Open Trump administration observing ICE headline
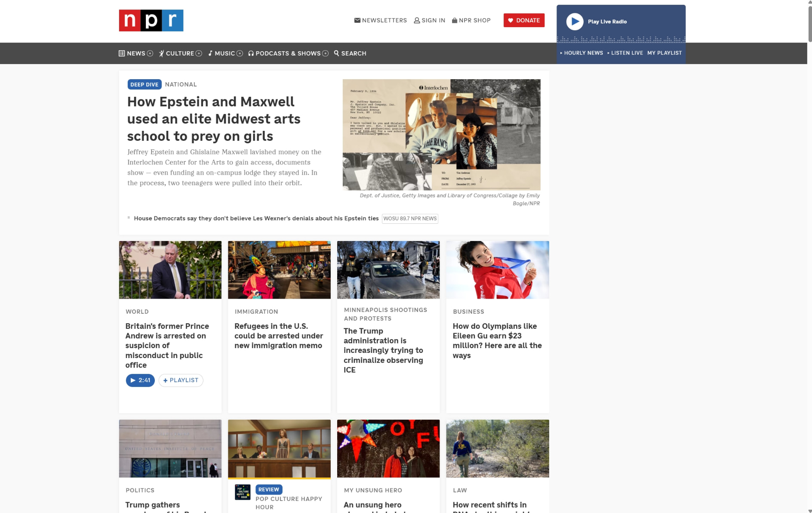The image size is (812, 513). (x=383, y=350)
